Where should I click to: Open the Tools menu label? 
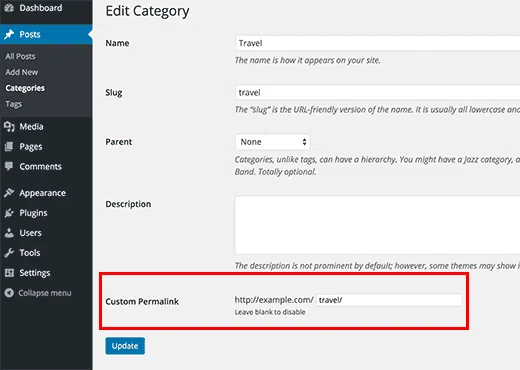30,253
